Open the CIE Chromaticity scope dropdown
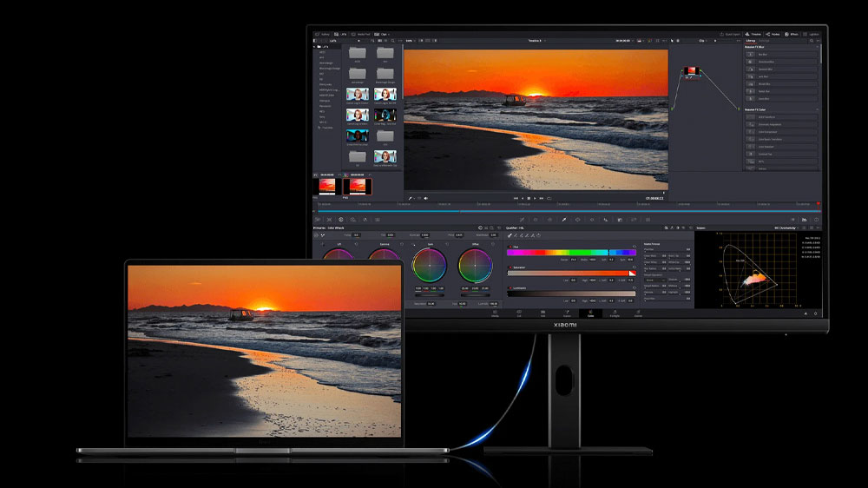Viewport: 868px width, 488px height. click(x=786, y=228)
